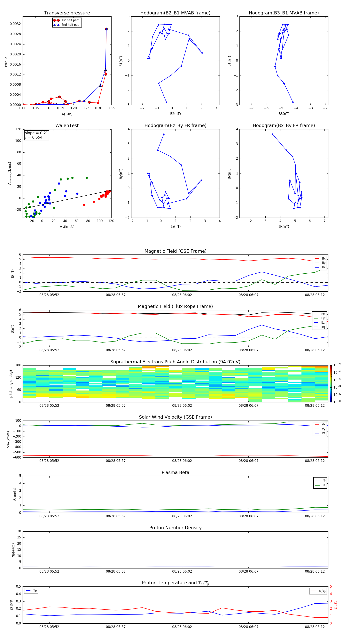Screen dimensions: 351x644
Task: Click '08/28 06:12' tick under Proton Temperature panel
Action: (x=315, y=627)
